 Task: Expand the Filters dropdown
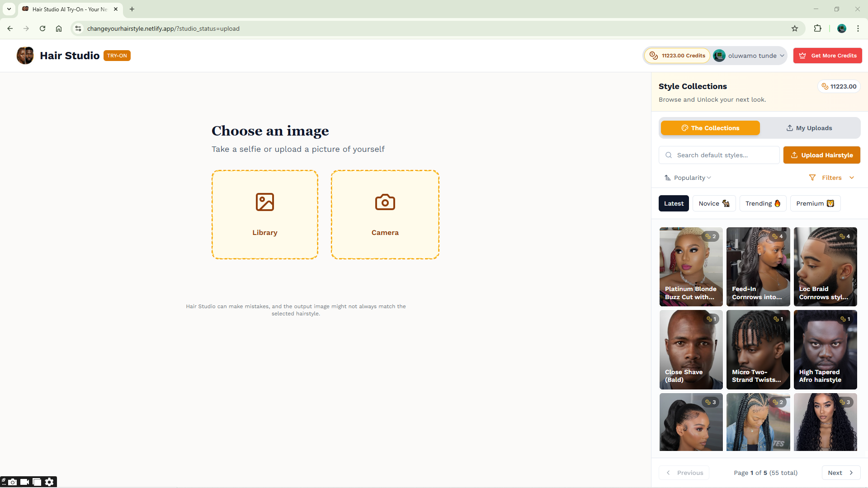pyautogui.click(x=831, y=178)
